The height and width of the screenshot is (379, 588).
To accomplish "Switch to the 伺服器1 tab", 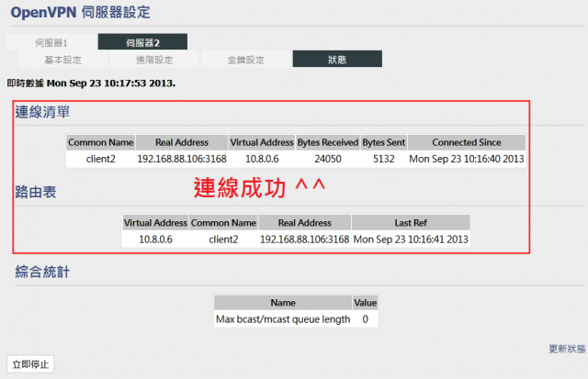I will (x=52, y=42).
